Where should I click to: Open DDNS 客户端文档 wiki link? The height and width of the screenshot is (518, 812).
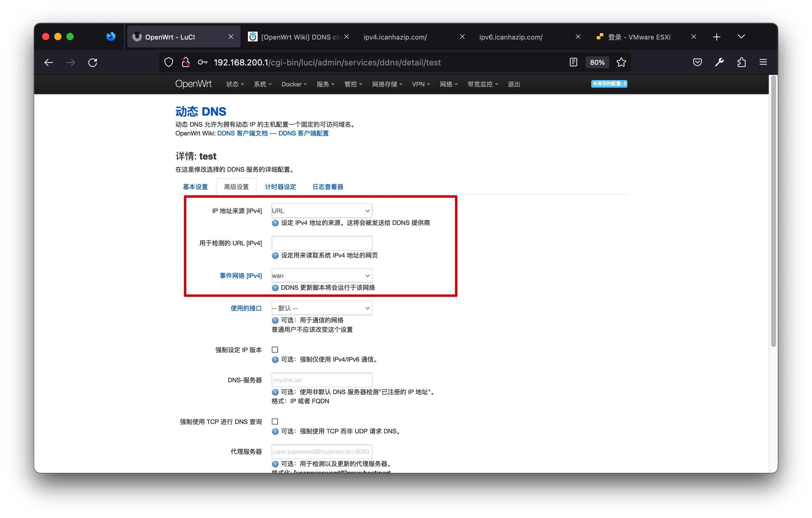click(242, 134)
